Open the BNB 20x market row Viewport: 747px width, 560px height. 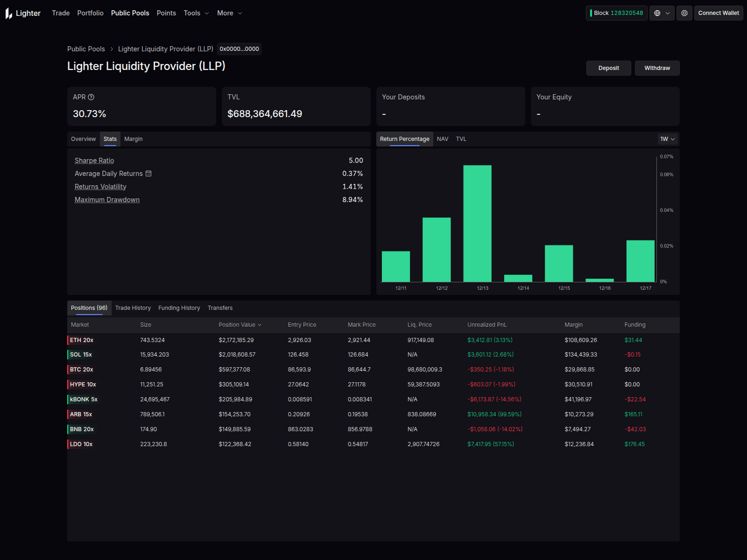[x=373, y=429]
